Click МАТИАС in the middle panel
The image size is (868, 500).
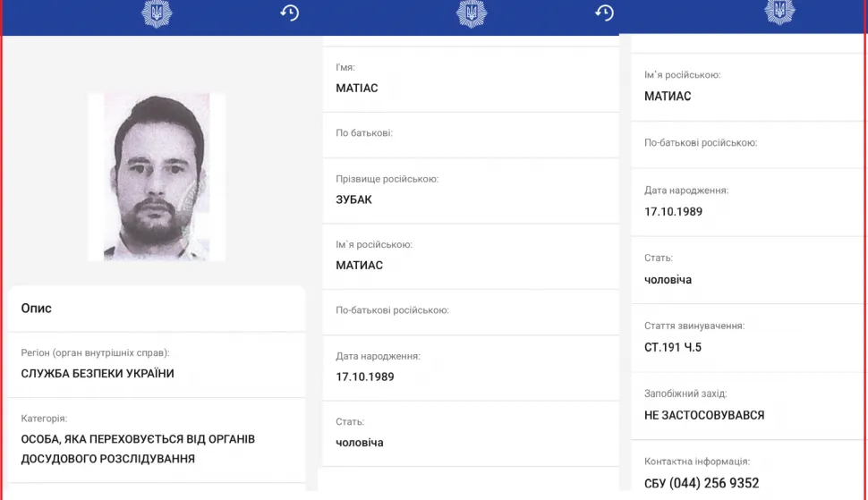point(359,265)
